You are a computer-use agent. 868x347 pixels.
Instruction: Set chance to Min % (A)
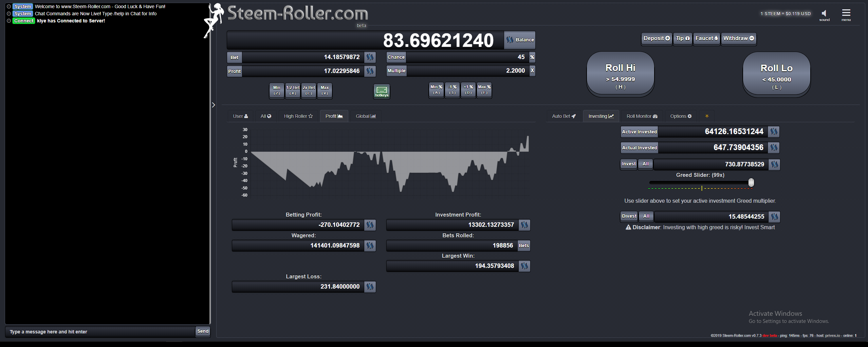click(436, 90)
